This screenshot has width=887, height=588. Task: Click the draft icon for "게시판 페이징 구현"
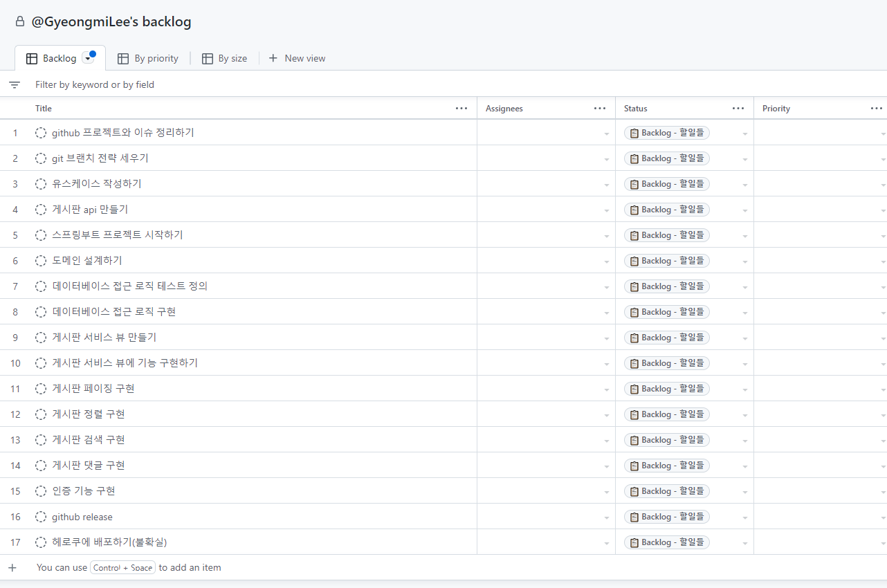(x=41, y=389)
